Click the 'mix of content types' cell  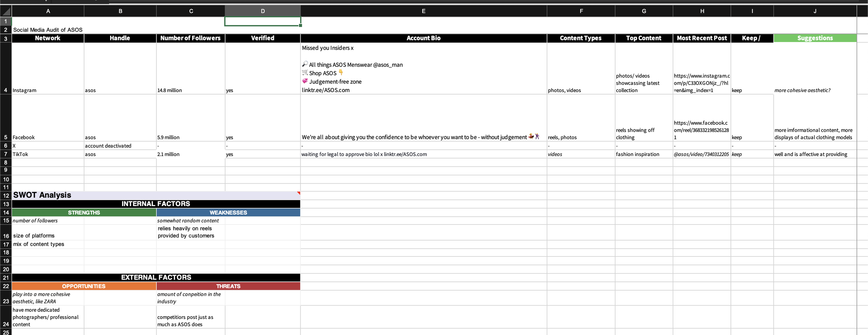48,244
